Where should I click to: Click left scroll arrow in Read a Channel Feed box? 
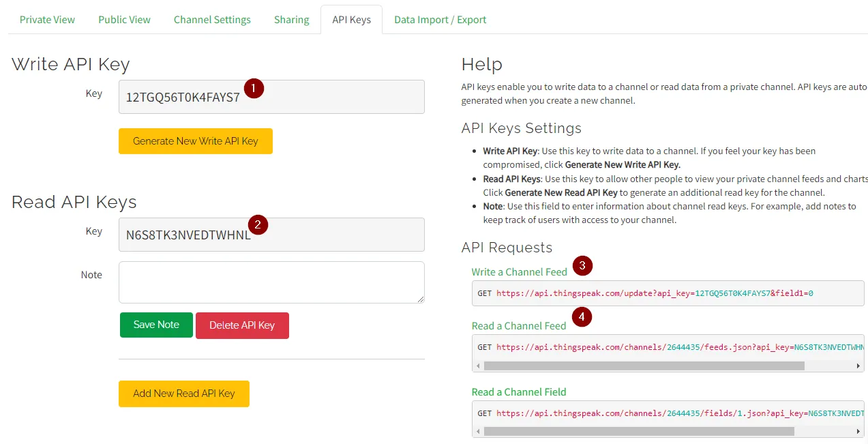(x=478, y=366)
